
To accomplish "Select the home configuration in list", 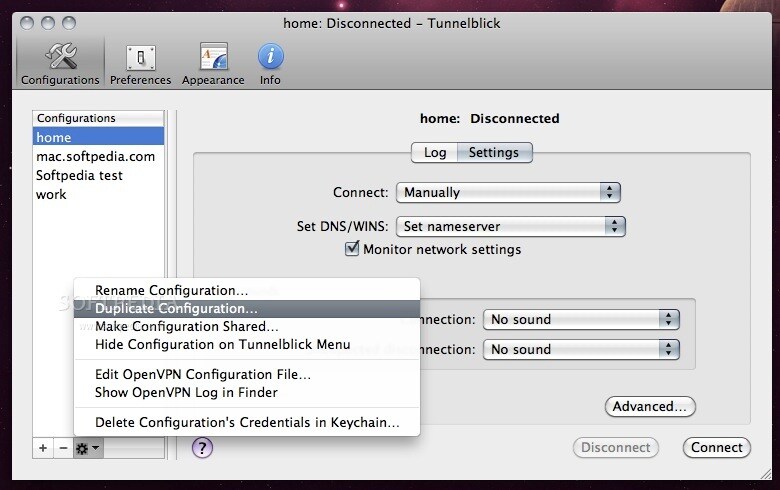I will 98,137.
